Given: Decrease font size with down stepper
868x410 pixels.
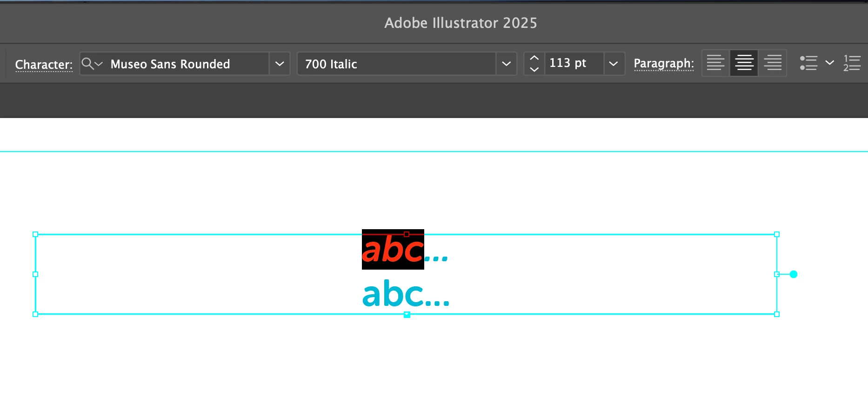Looking at the screenshot, I should click(x=534, y=69).
